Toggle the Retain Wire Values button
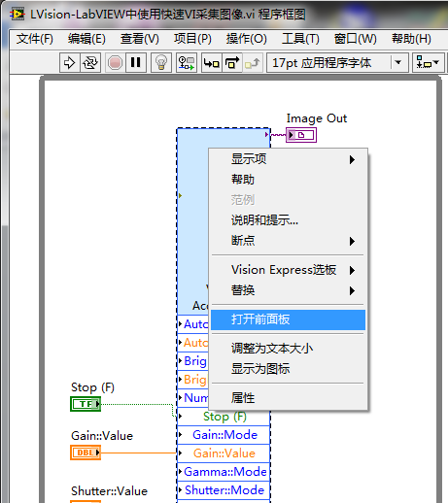This screenshot has height=503, width=448. [187, 63]
